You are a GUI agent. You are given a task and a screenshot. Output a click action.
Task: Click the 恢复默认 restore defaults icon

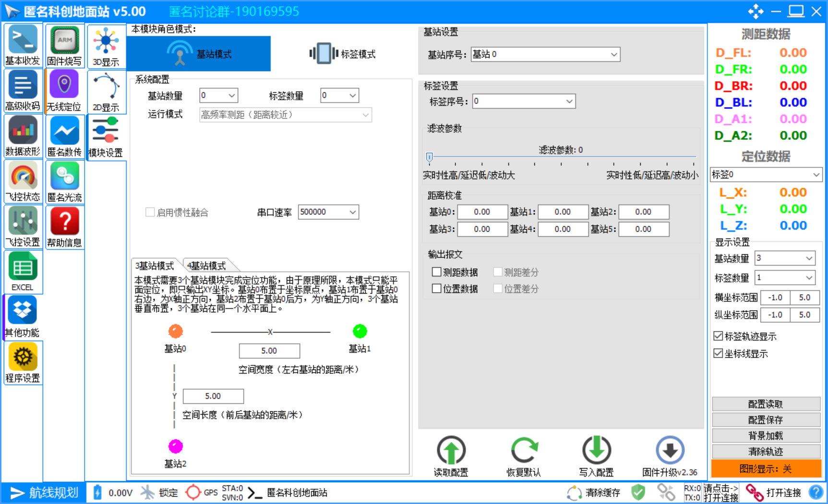pos(524,456)
